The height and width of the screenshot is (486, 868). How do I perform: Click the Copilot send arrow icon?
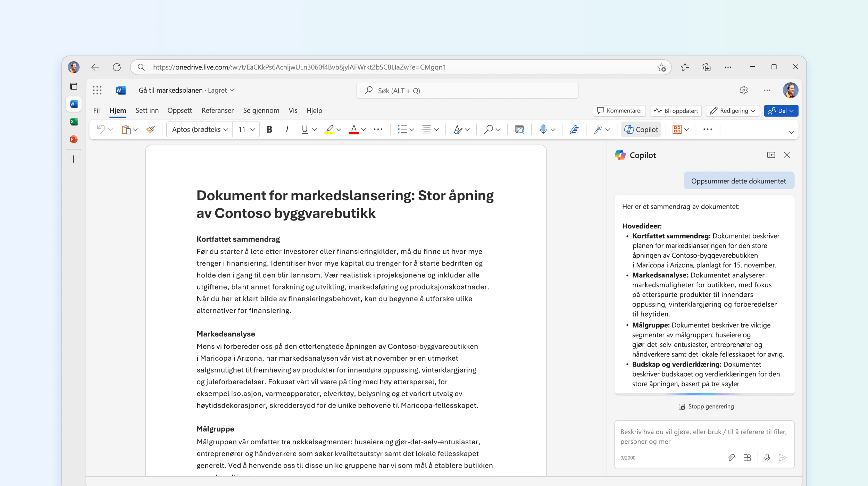[x=783, y=458]
